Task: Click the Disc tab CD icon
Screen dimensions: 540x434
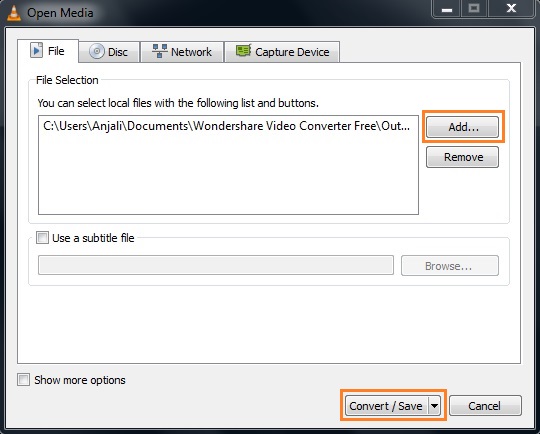Action: [x=97, y=51]
